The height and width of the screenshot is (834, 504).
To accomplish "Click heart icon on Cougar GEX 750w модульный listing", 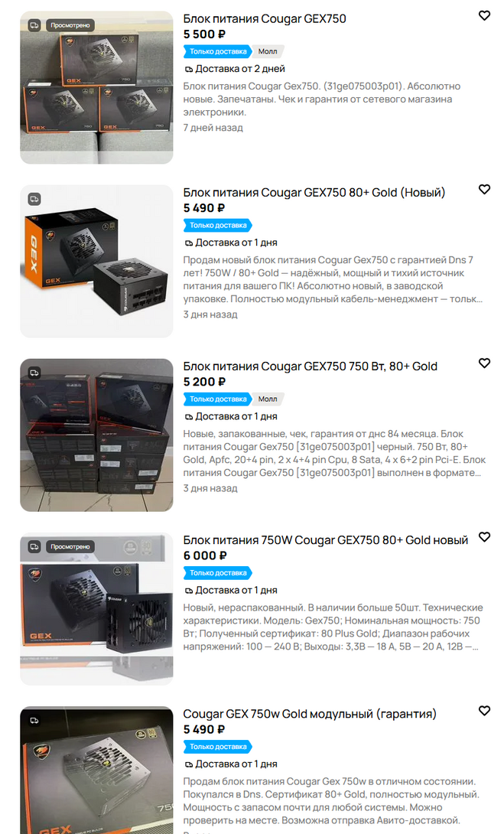I will point(484,711).
